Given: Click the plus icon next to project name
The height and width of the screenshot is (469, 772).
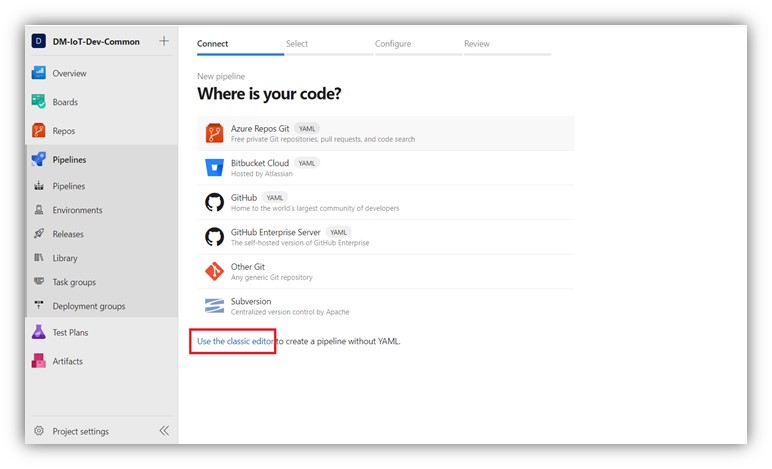Looking at the screenshot, I should coord(164,41).
